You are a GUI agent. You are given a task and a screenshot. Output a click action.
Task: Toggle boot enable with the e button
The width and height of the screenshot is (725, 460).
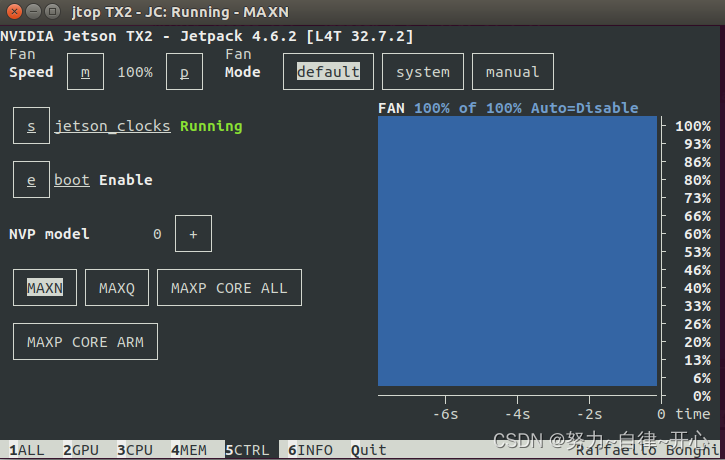[x=31, y=179]
